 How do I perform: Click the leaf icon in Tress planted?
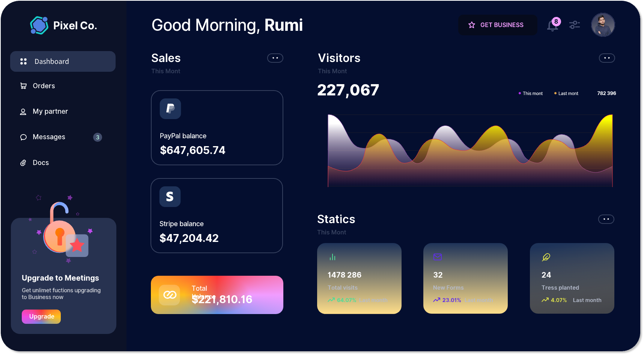tap(546, 257)
